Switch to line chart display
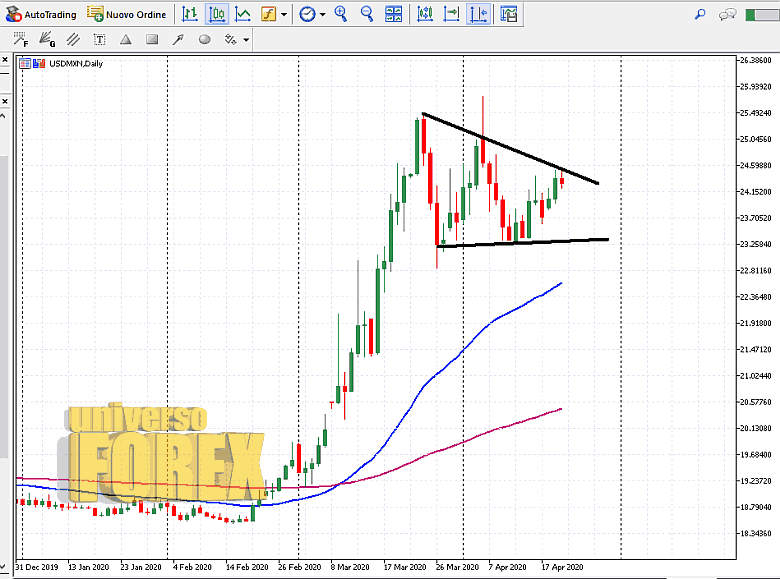The height and width of the screenshot is (579, 780). (x=241, y=14)
